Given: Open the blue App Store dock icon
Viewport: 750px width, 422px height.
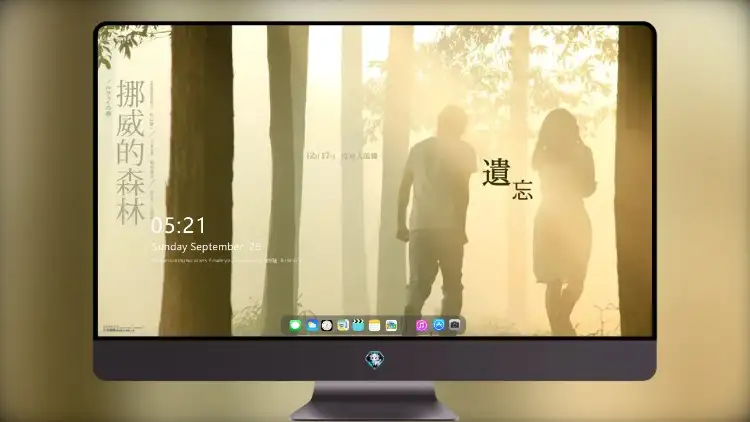Looking at the screenshot, I should 439,325.
